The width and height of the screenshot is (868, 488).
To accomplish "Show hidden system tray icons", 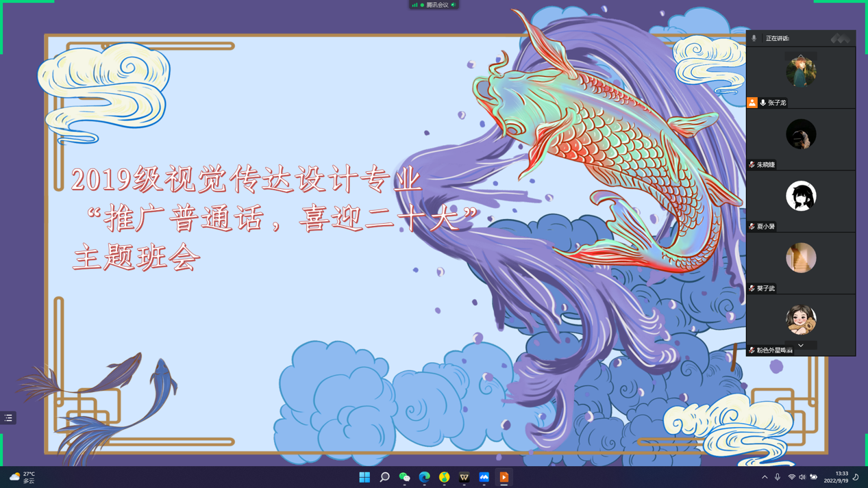I will pos(765,477).
